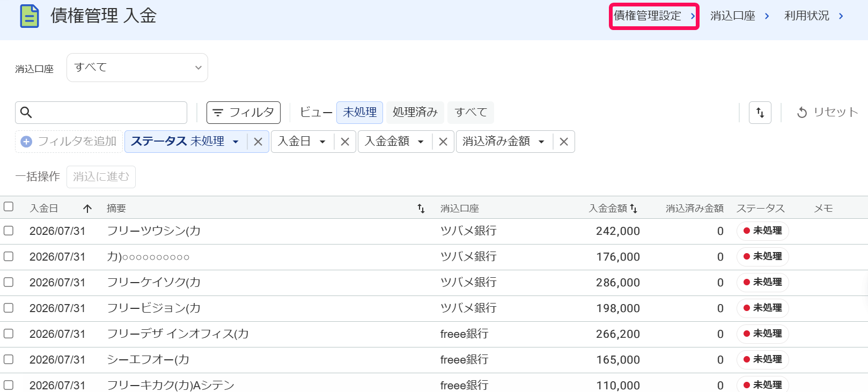Expand the 消込済み金額 filter dropdown
The width and height of the screenshot is (868, 392).
click(x=541, y=142)
